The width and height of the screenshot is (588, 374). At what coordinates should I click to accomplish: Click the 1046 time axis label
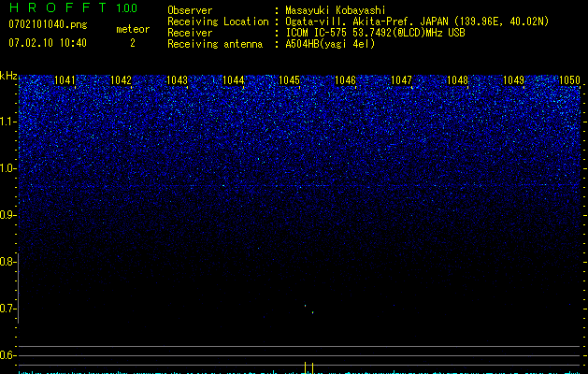coord(345,79)
